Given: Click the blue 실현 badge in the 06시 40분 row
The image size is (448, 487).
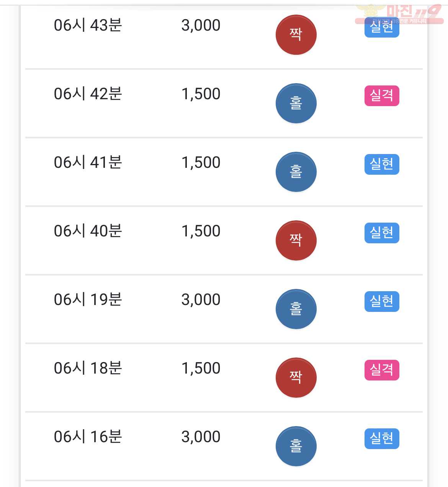Looking at the screenshot, I should coord(382,233).
